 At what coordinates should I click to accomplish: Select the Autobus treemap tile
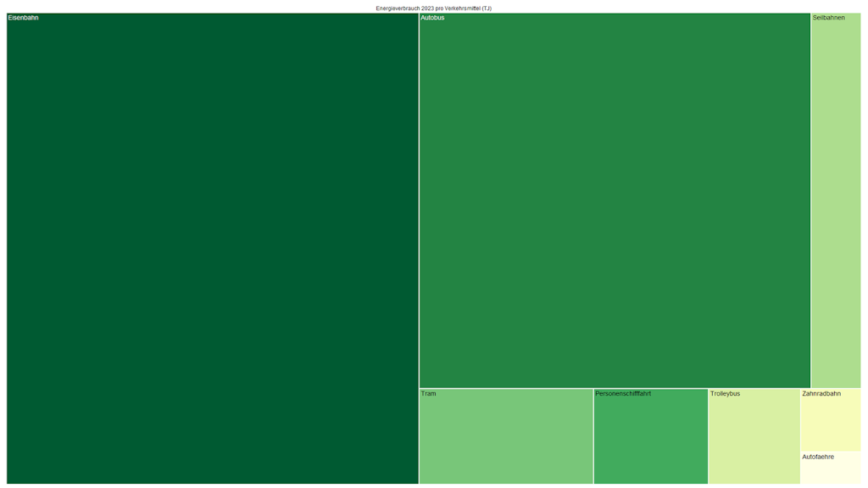pos(615,201)
